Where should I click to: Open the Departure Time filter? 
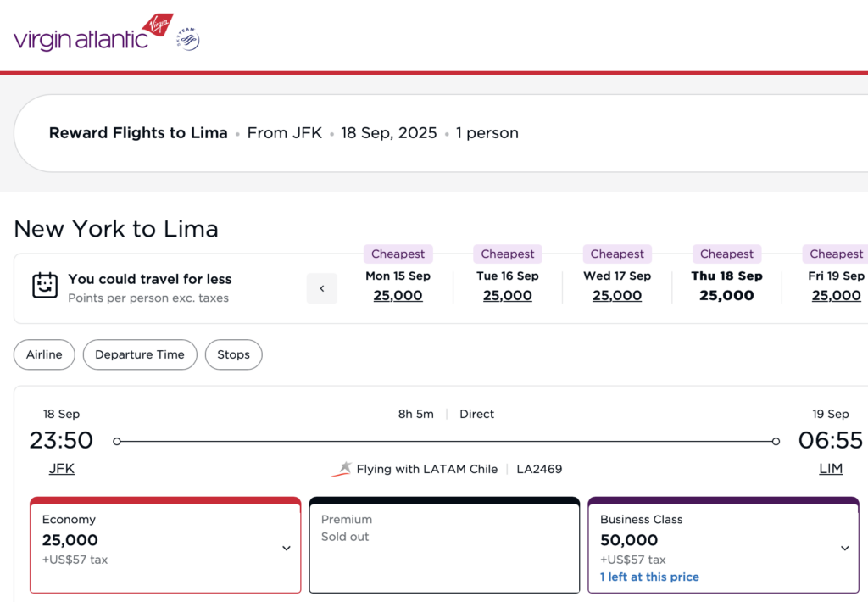[x=139, y=354]
